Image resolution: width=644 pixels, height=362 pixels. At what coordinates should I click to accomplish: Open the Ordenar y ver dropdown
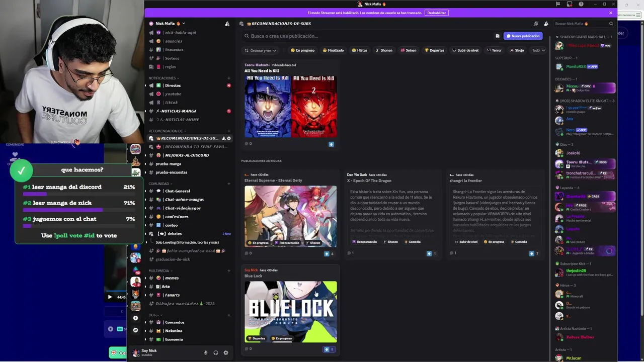click(261, 50)
